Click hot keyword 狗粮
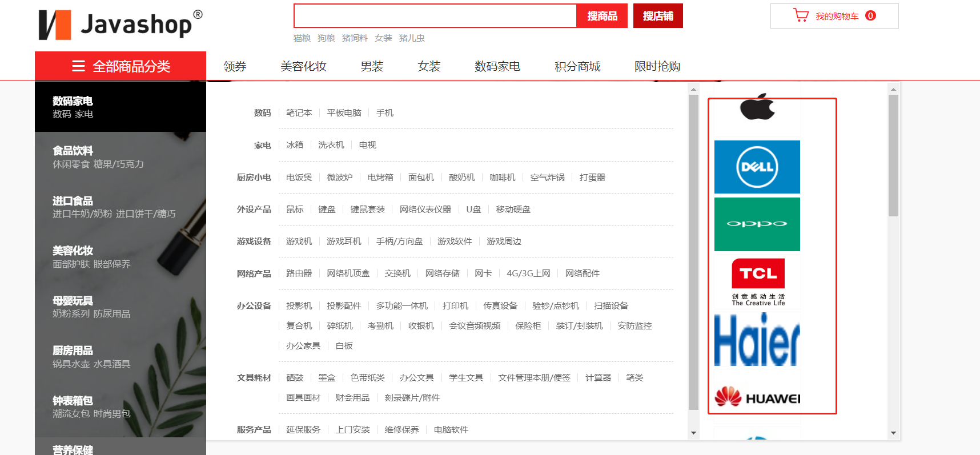This screenshot has width=980, height=455. [326, 38]
